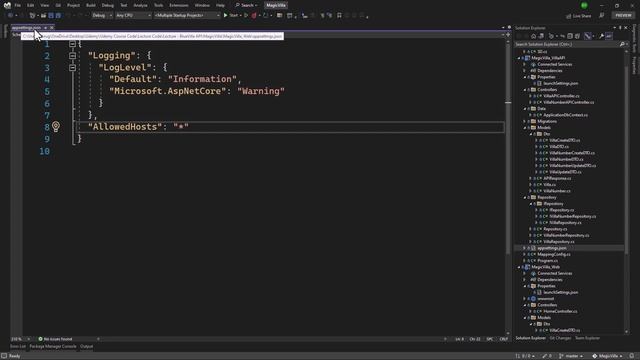640x360 pixels.
Task: Collapse the Logging block at line 2
Action: pos(72,56)
